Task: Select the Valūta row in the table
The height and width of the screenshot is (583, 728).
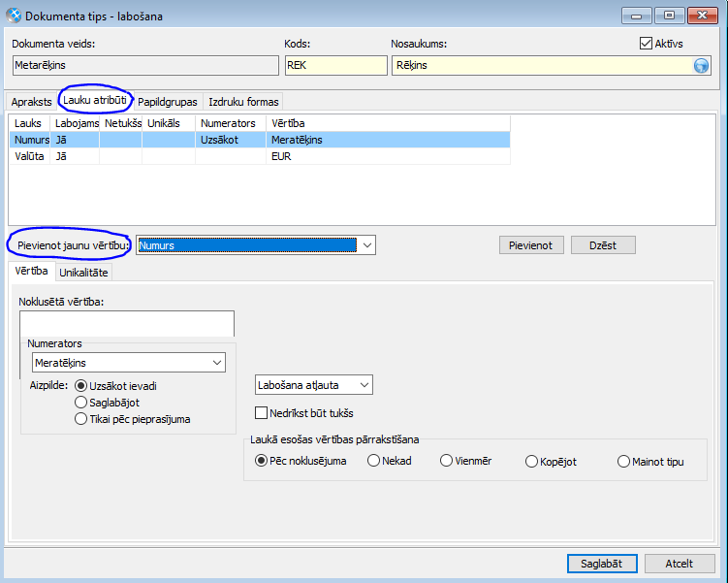Action: [260, 156]
